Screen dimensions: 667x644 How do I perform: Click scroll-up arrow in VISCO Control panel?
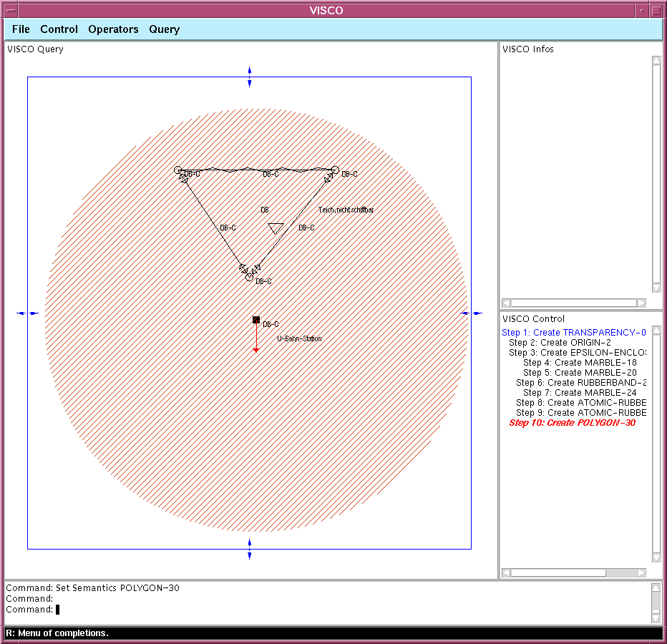pyautogui.click(x=656, y=330)
